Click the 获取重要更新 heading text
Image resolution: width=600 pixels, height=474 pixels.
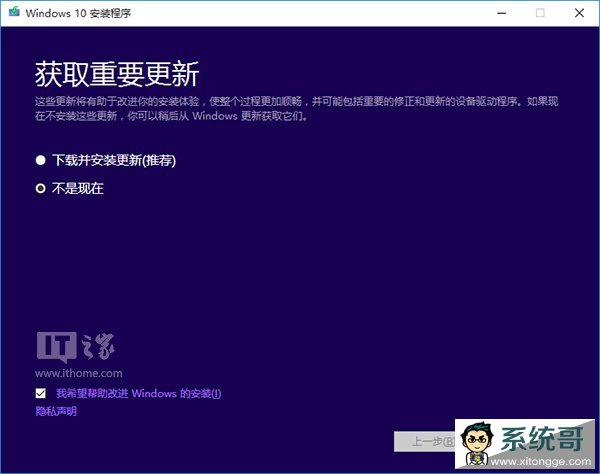(117, 74)
